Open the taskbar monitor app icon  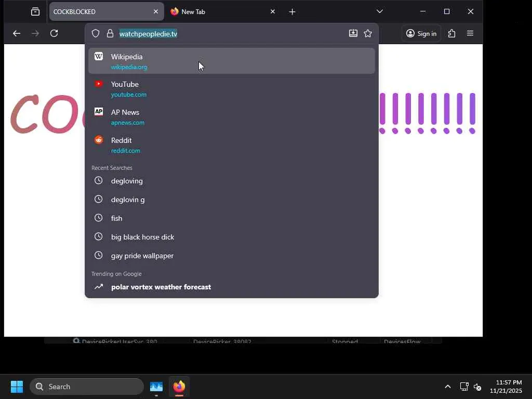[x=156, y=387]
